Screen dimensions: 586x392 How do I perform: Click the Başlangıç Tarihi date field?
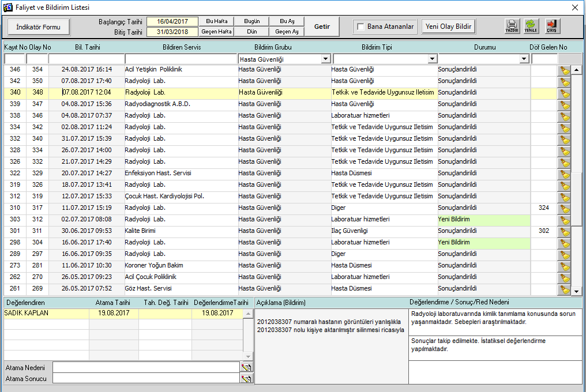click(x=172, y=21)
